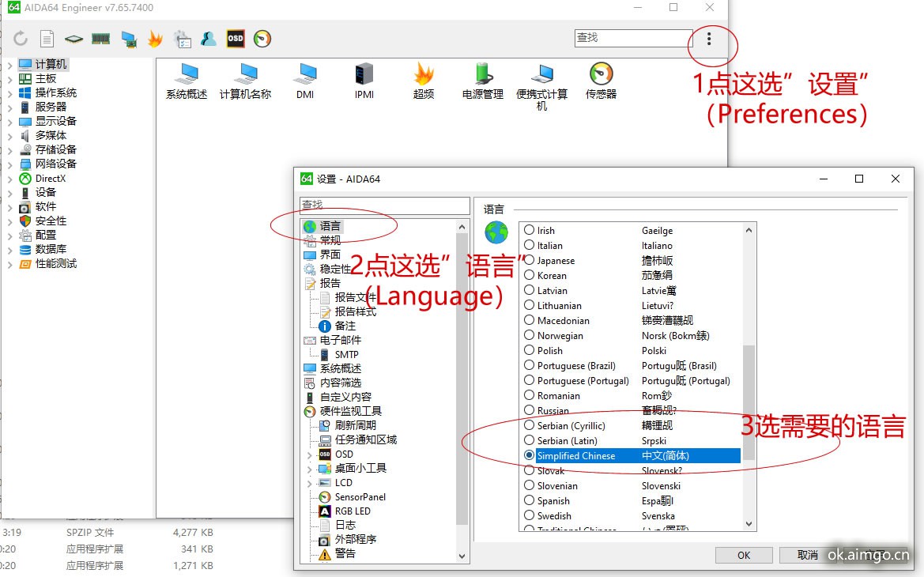Viewport: 924px width, 577px height.
Task: Expand the LCD node in the settings tree
Action: pos(309,483)
